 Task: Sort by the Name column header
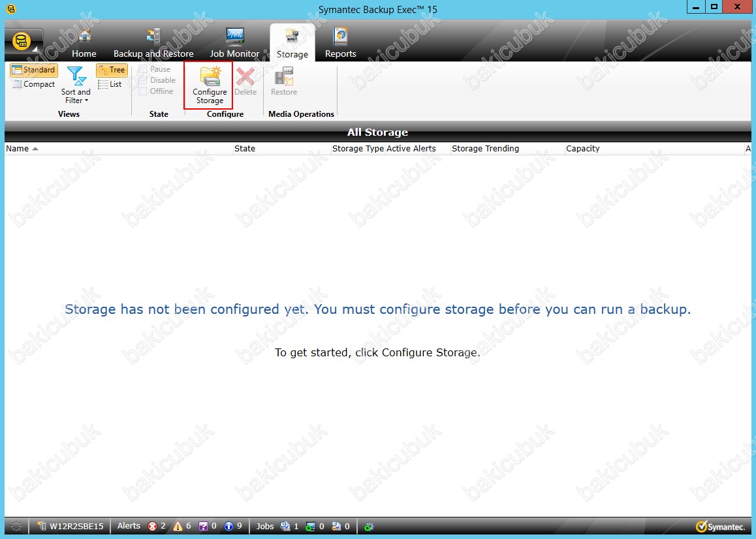click(x=118, y=149)
